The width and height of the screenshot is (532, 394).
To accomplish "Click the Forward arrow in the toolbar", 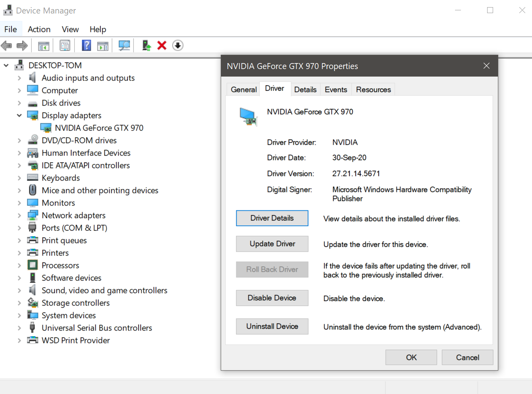I will click(22, 46).
